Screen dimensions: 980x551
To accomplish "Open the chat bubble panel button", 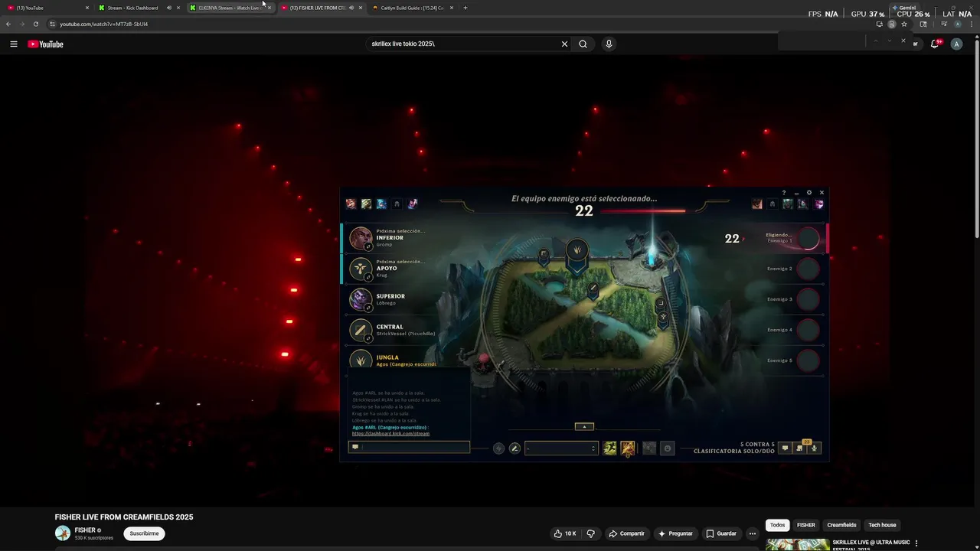I will point(785,448).
